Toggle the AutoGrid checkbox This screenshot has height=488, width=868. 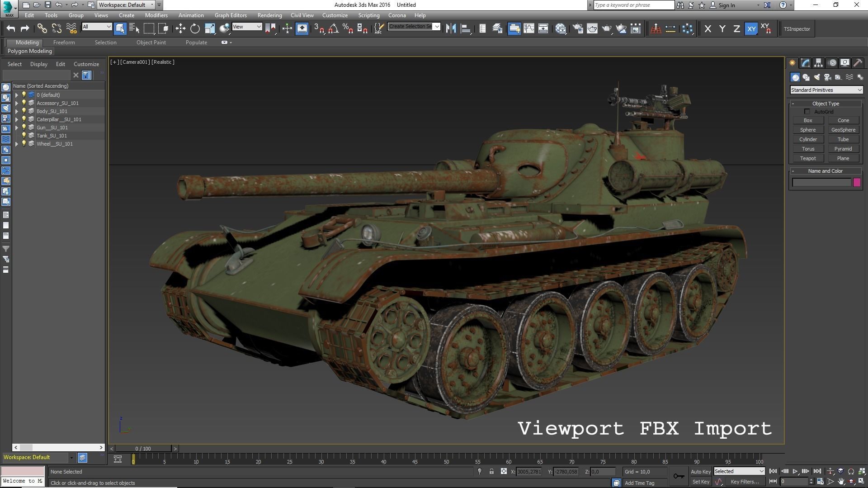807,112
